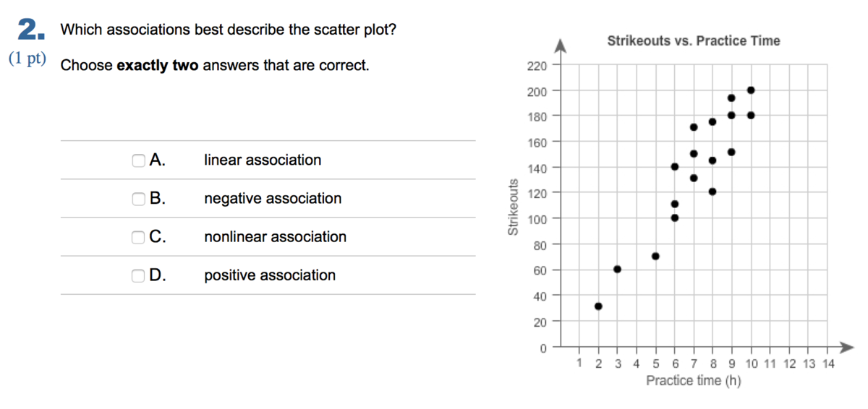Check the box for answer D

(x=138, y=275)
